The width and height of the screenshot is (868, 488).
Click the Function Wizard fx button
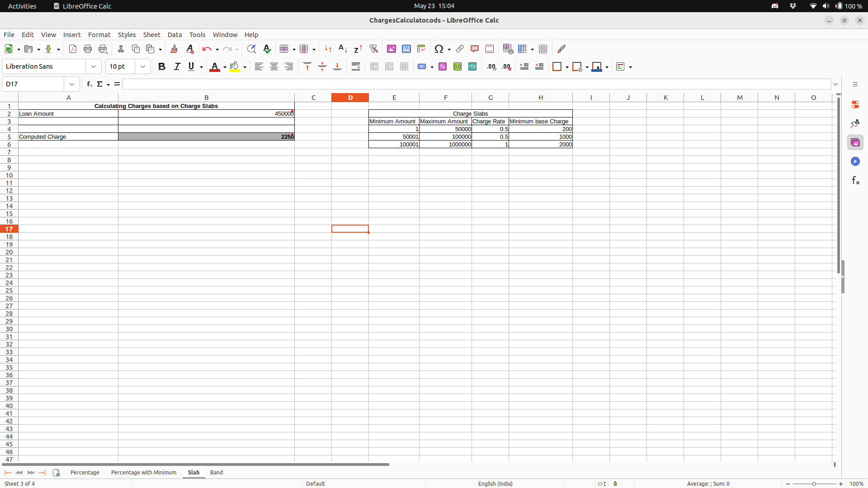click(90, 84)
